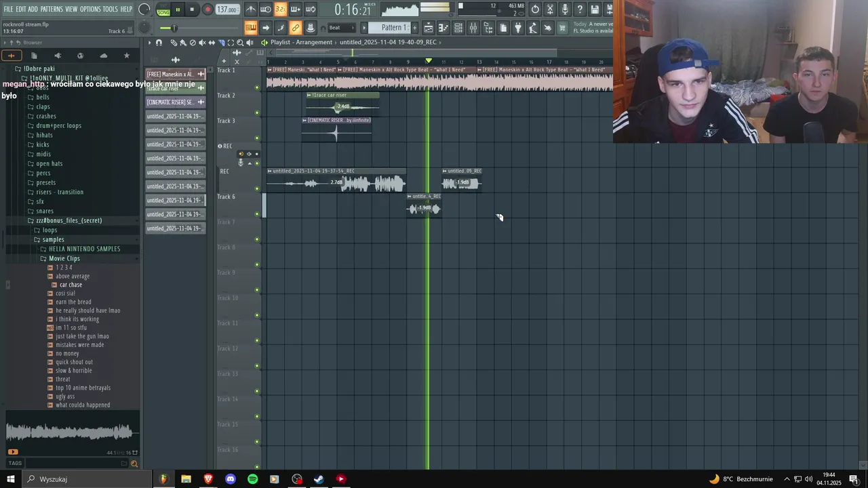Click the one-click audio recording microphone
Image resolution: width=868 pixels, height=488 pixels.
(x=565, y=9)
